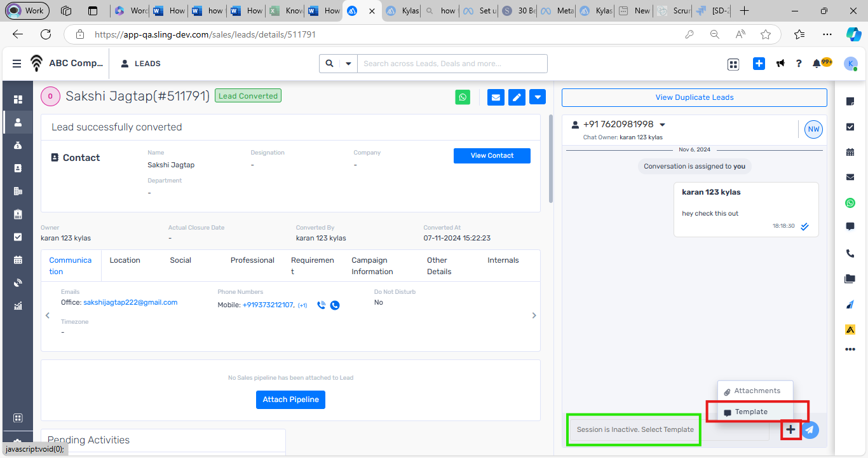This screenshot has width=868, height=458.
Task: Open the calendar icon in right panel
Action: (x=850, y=152)
